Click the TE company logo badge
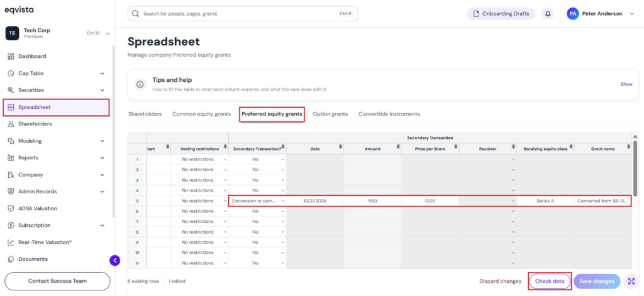 click(x=13, y=33)
